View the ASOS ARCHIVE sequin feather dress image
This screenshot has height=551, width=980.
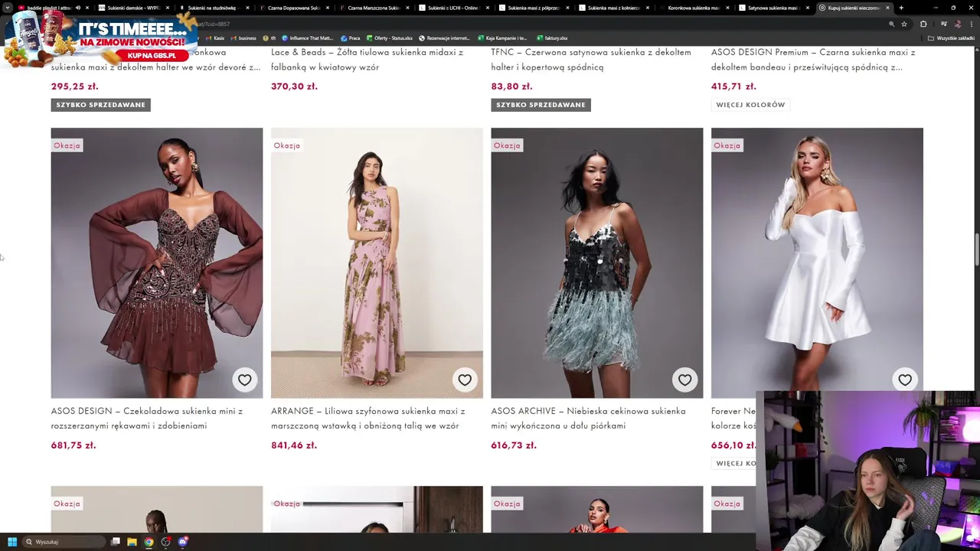[597, 263]
